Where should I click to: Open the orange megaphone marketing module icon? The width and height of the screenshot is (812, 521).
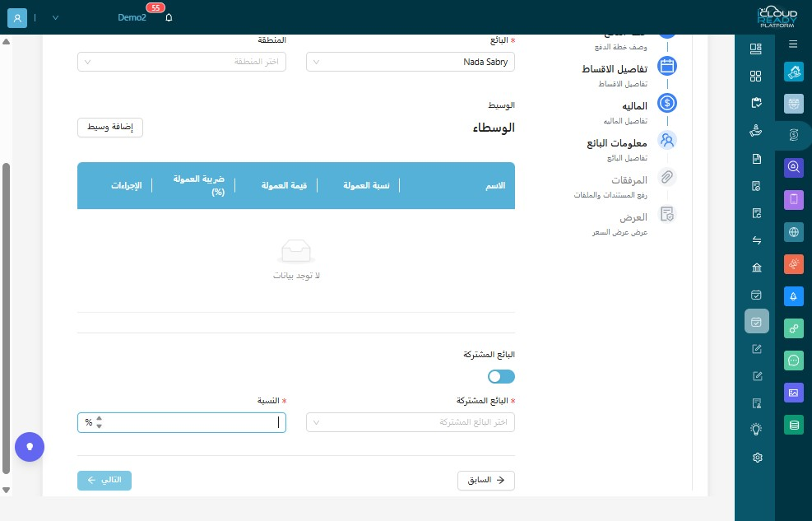793,264
